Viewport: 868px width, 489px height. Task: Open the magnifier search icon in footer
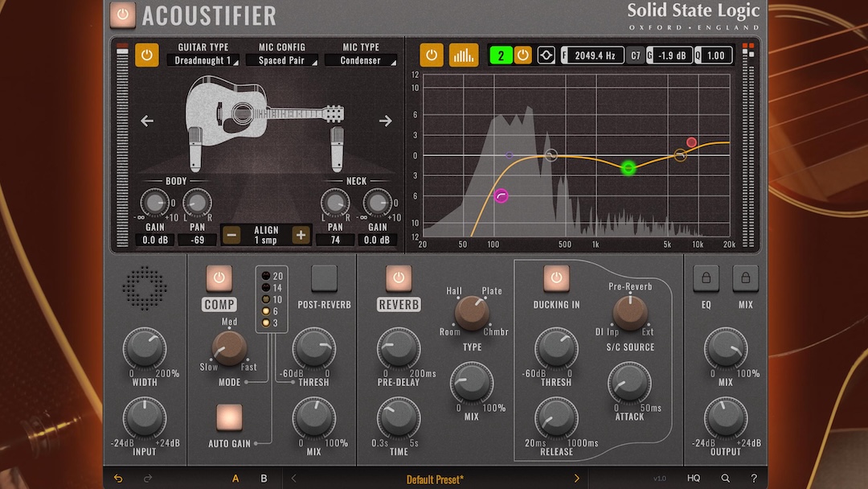click(724, 478)
